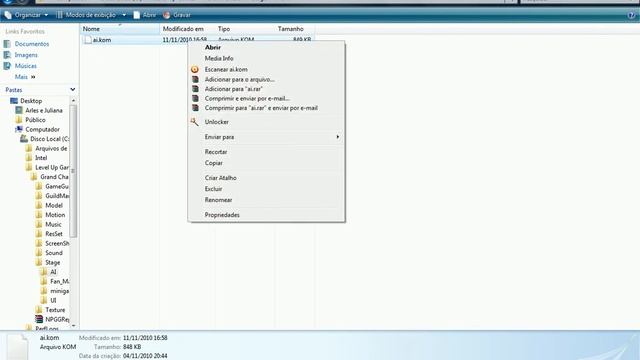Select Grand Chase folder in tree
Screen dimensions: 640x360
click(x=54, y=177)
